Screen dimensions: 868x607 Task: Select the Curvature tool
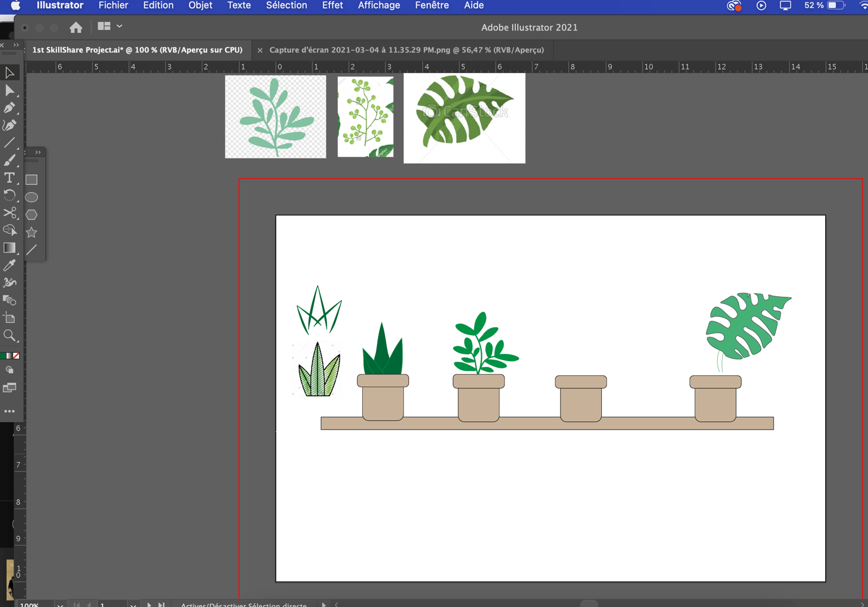[x=10, y=125]
